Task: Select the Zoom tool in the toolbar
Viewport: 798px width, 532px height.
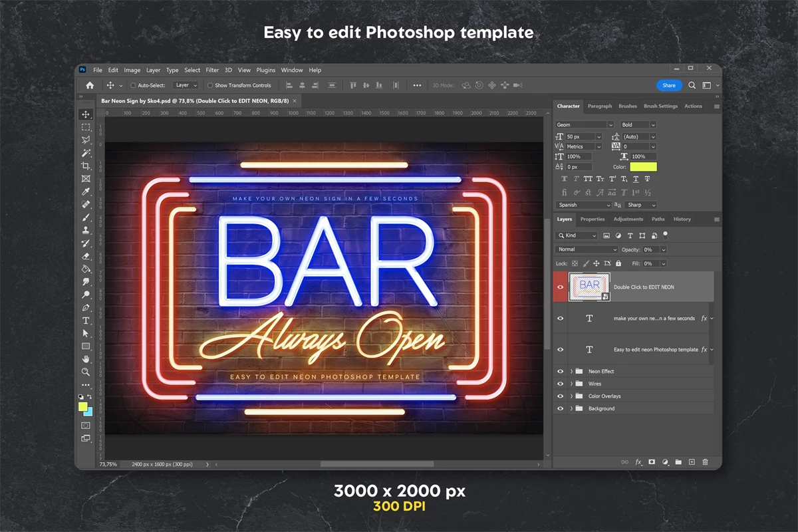Action: [86, 372]
